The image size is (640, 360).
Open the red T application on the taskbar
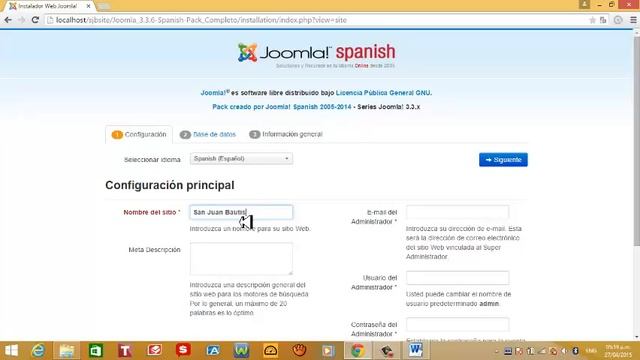[x=125, y=351]
